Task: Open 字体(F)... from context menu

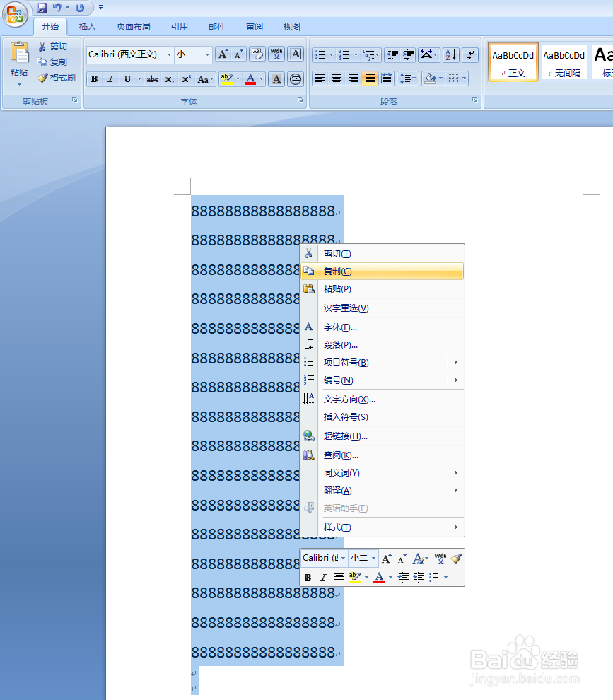Action: coord(383,327)
